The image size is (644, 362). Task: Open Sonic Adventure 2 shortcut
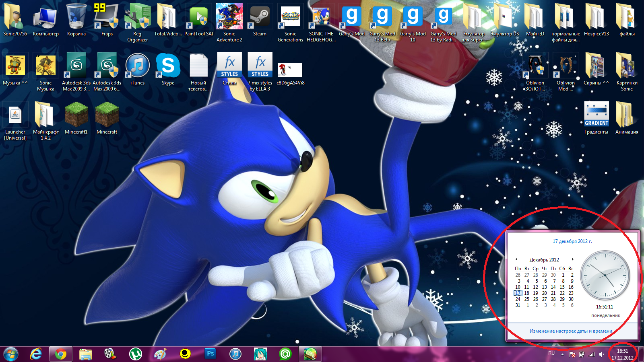[229, 23]
